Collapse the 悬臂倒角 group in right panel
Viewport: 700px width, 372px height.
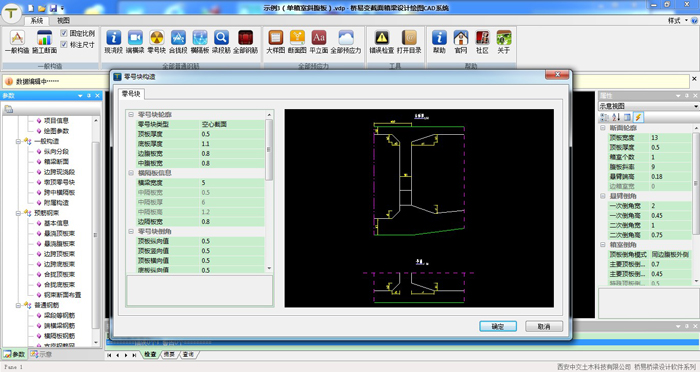602,196
